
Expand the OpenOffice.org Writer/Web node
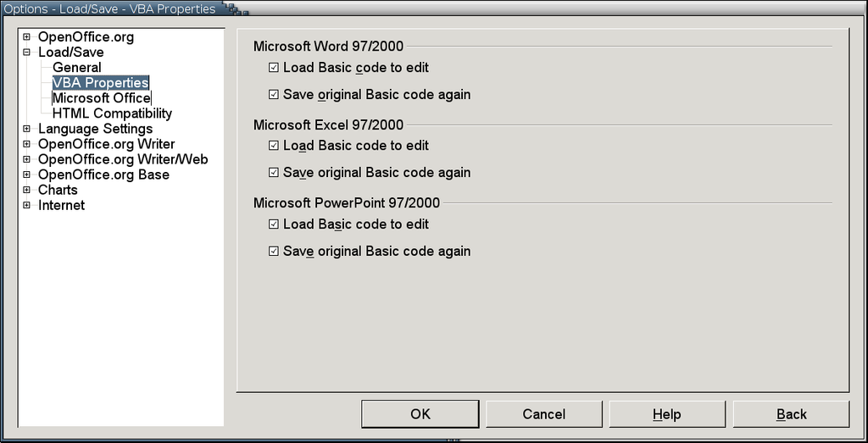(x=27, y=159)
